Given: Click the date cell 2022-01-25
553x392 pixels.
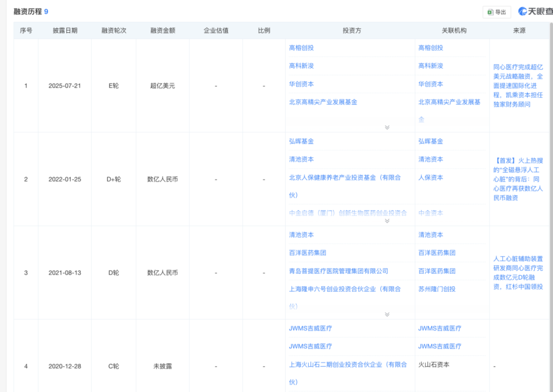Looking at the screenshot, I should pyautogui.click(x=65, y=179).
